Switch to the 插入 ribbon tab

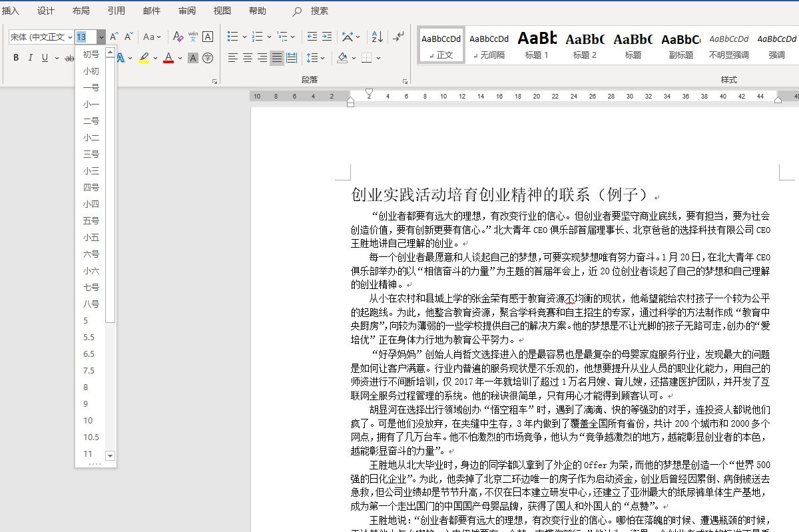pos(12,10)
